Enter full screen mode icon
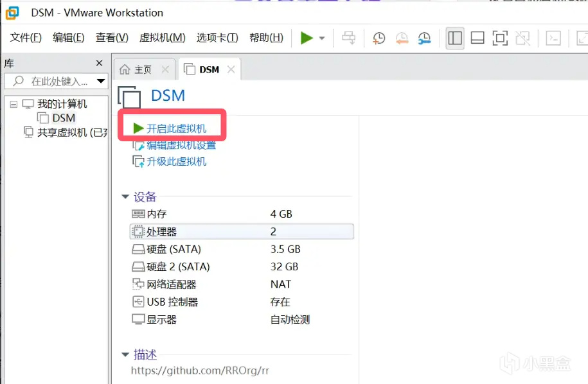588x384 pixels. tap(500, 38)
